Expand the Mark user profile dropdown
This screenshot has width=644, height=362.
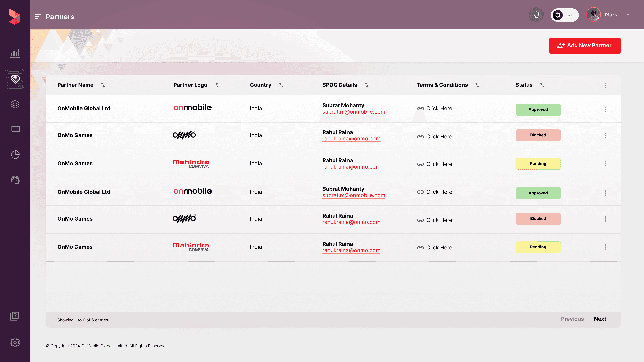(x=628, y=15)
